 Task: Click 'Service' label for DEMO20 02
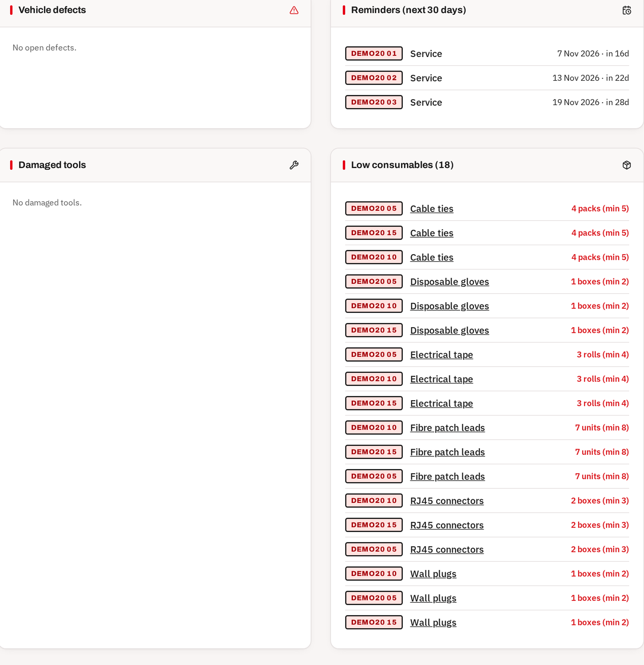pos(426,78)
